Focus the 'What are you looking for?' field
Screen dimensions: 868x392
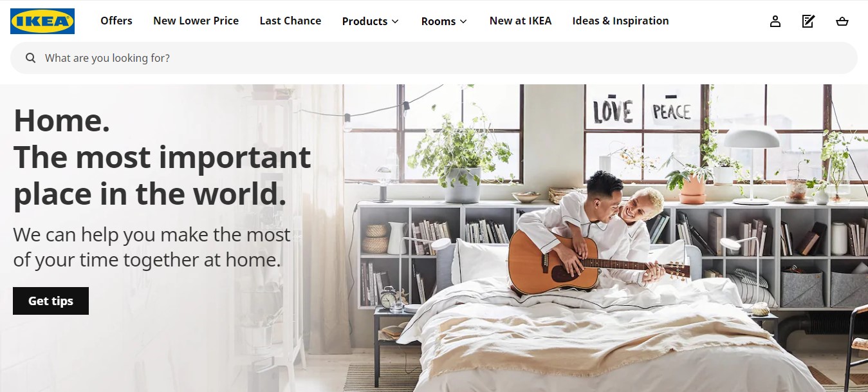[x=434, y=58]
